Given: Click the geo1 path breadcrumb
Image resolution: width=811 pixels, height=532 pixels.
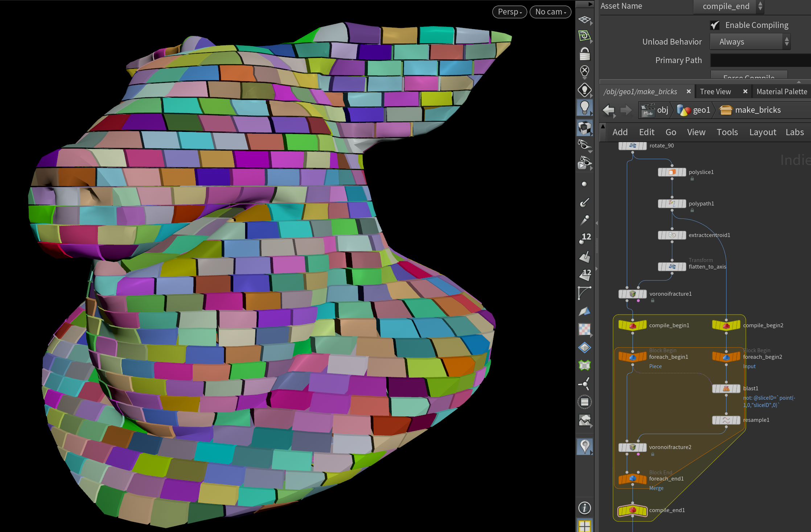Looking at the screenshot, I should click(694, 110).
